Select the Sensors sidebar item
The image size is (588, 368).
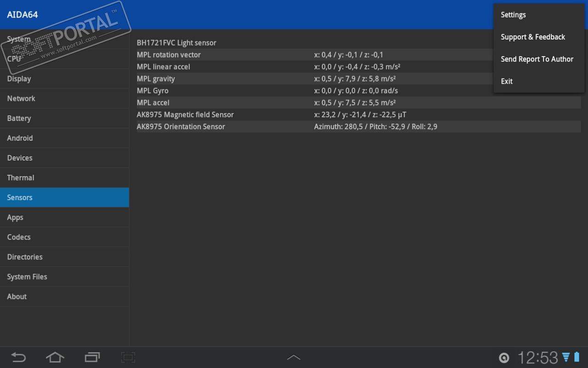click(x=64, y=197)
